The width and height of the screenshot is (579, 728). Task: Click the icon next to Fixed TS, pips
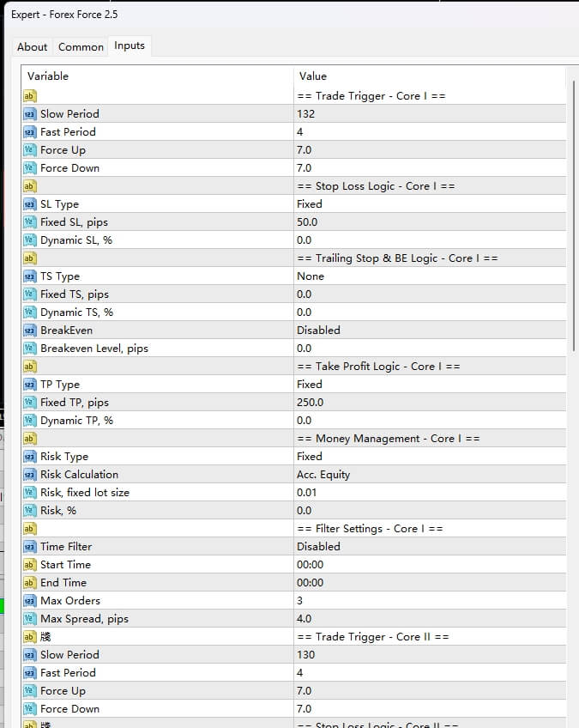tap(29, 294)
